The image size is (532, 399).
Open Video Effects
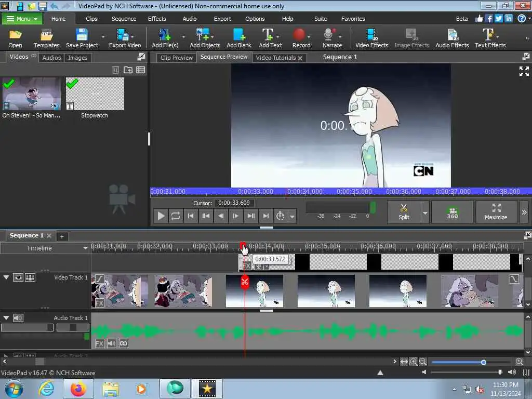tap(371, 38)
